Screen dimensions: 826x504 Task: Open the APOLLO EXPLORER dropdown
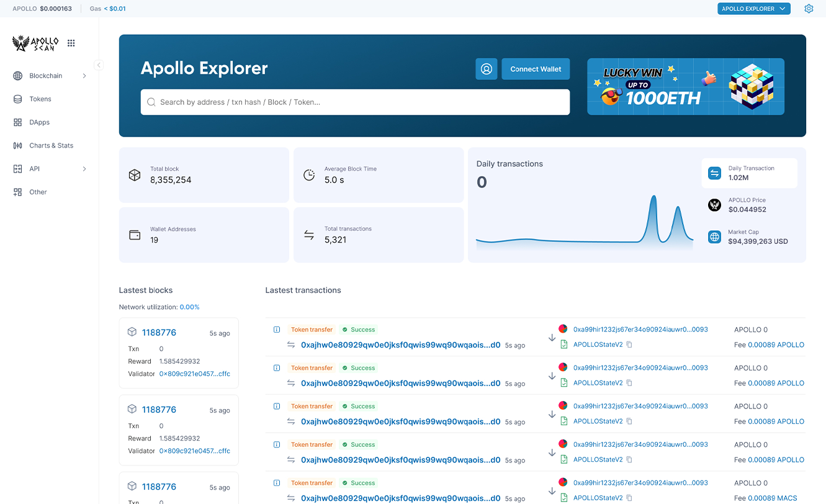coord(753,9)
